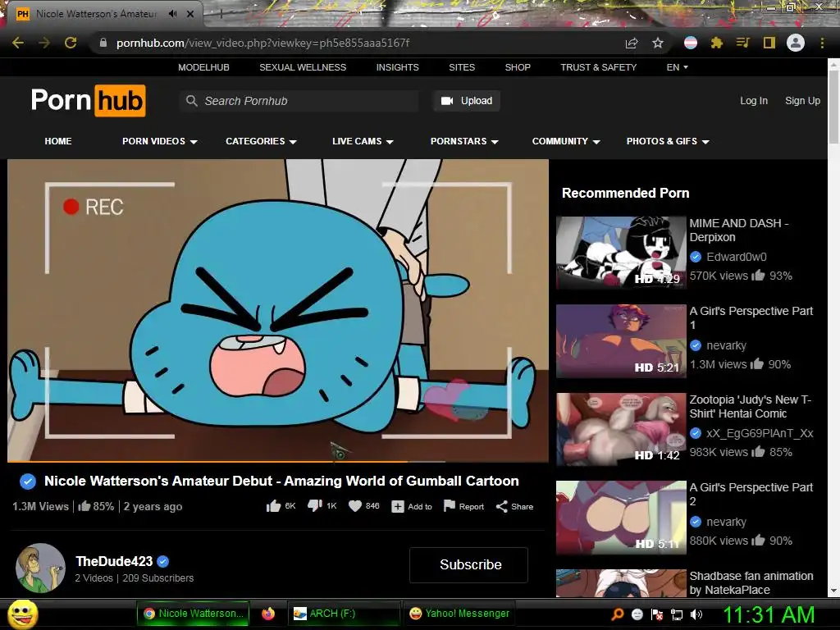
Task: Open the Share icon below video
Action: [501, 507]
